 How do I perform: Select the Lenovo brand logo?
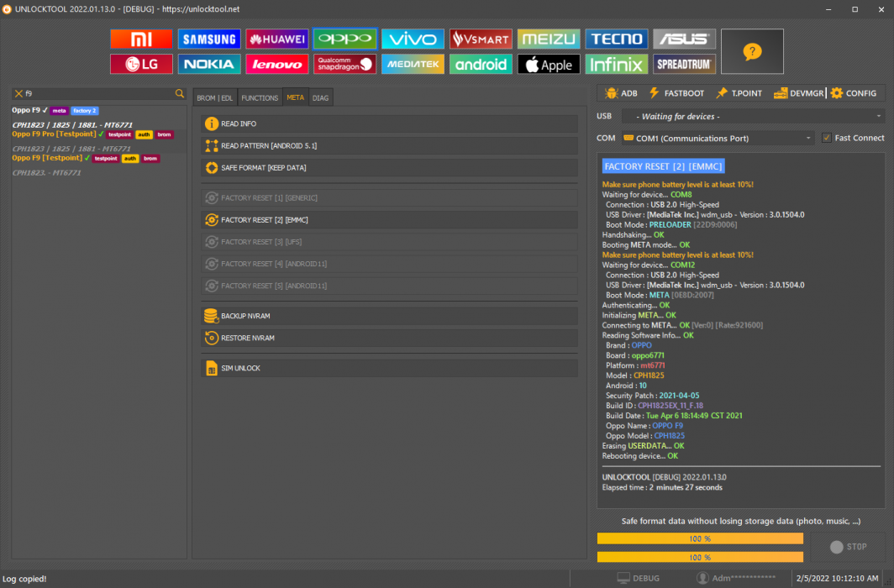click(277, 65)
